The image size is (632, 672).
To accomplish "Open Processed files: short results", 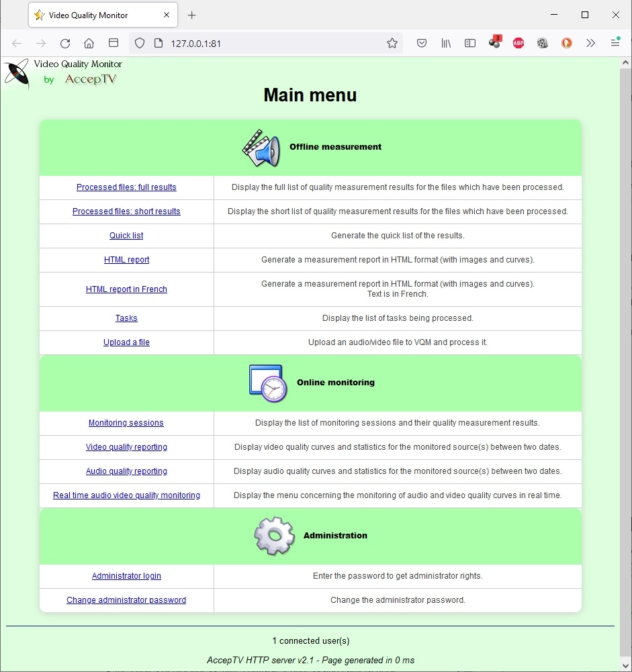I will 126,211.
